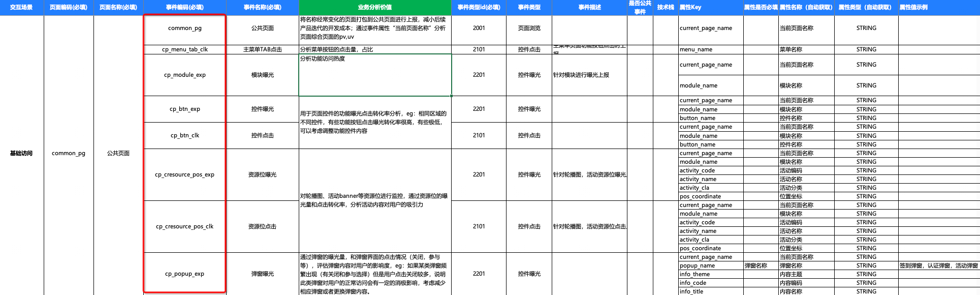Click the 基础访问 merged cell
The image size is (980, 295).
(x=21, y=153)
